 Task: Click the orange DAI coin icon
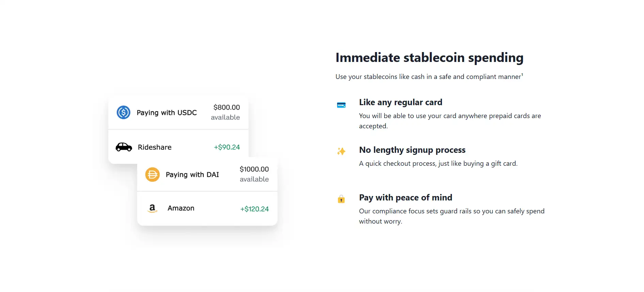(152, 175)
